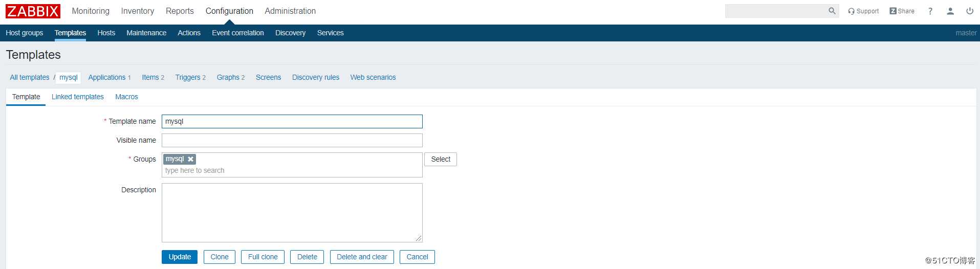Open Support link with headset icon
The height and width of the screenshot is (269, 980).
pyautogui.click(x=863, y=11)
